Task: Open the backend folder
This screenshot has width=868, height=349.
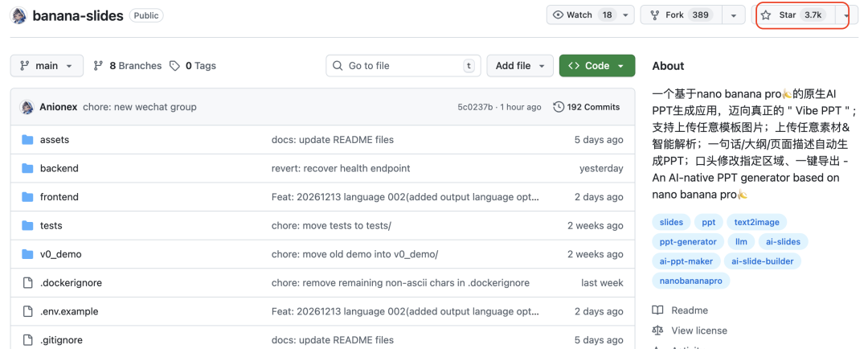Action: coord(59,168)
